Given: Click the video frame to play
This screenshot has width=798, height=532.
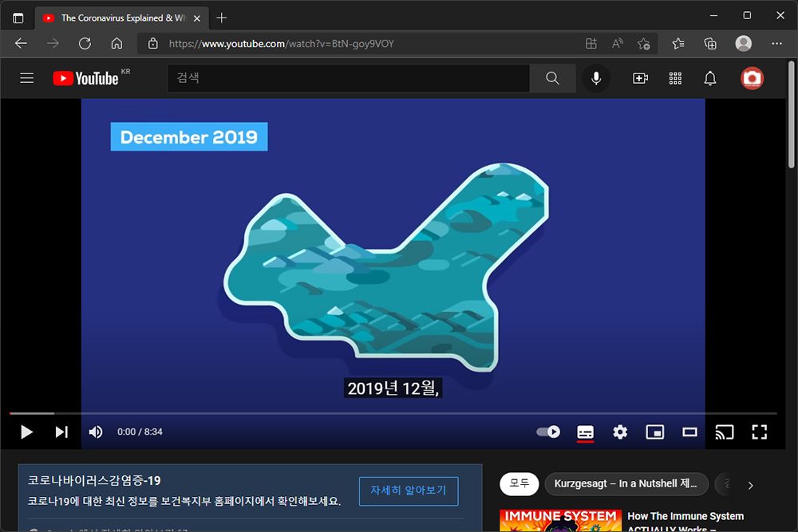Looking at the screenshot, I should coord(393,254).
